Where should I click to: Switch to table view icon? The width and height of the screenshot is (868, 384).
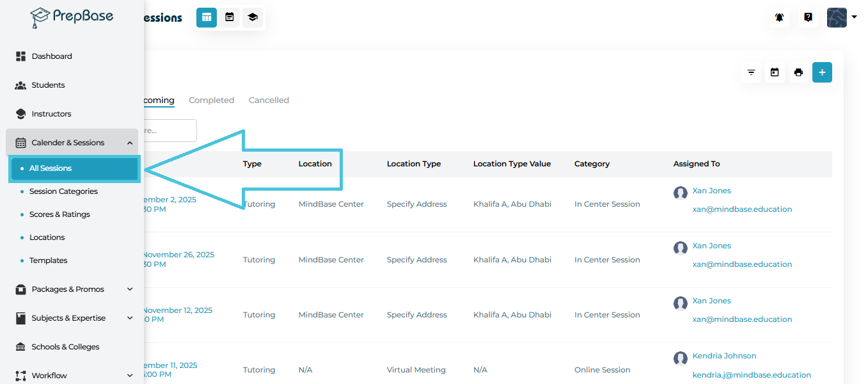[207, 18]
